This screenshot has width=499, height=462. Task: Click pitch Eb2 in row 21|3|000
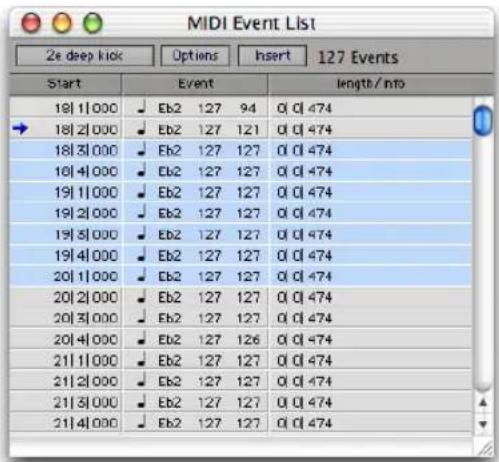click(170, 403)
